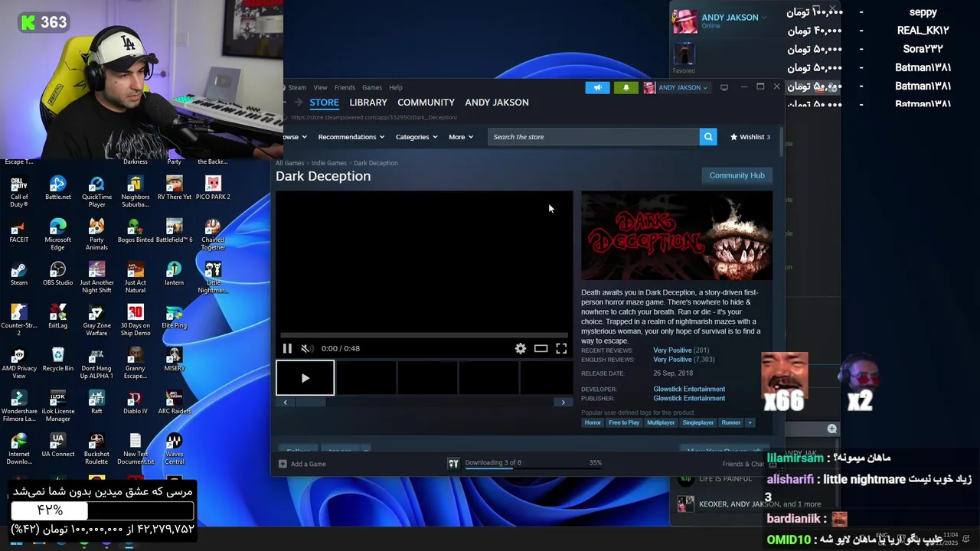Screen dimensions: 980x551
Task: Expand friends list ANDY JAKSON status arrow
Action: 764,18
